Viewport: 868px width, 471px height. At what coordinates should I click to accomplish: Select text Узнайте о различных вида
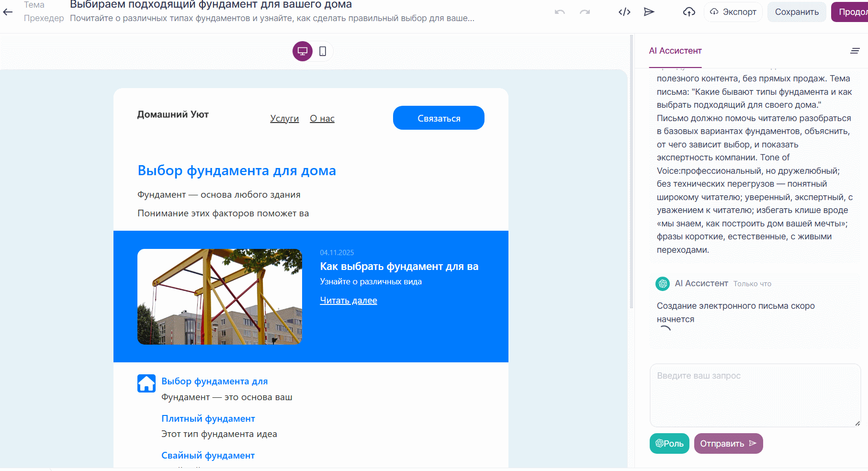tap(371, 281)
